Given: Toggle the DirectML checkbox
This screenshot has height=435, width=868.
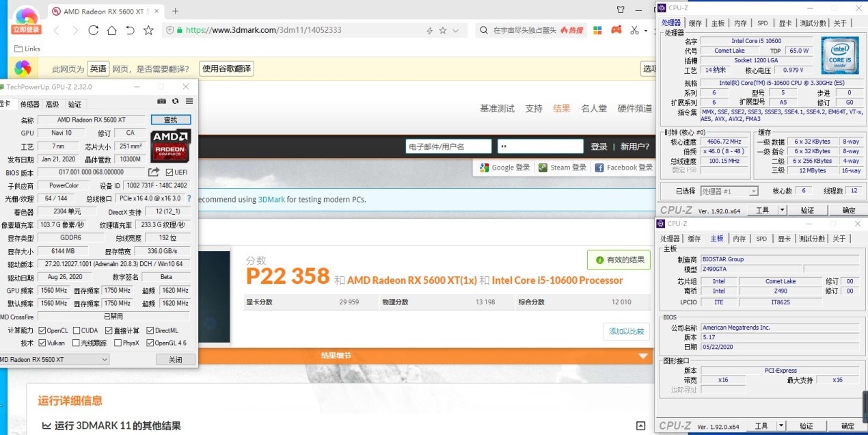Looking at the screenshot, I should (x=150, y=330).
